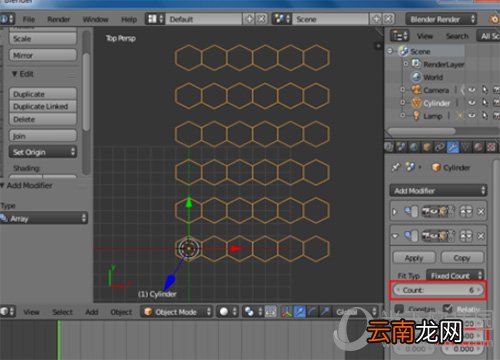Collapse the Scene tree node
The height and width of the screenshot is (360, 500).
390,51
